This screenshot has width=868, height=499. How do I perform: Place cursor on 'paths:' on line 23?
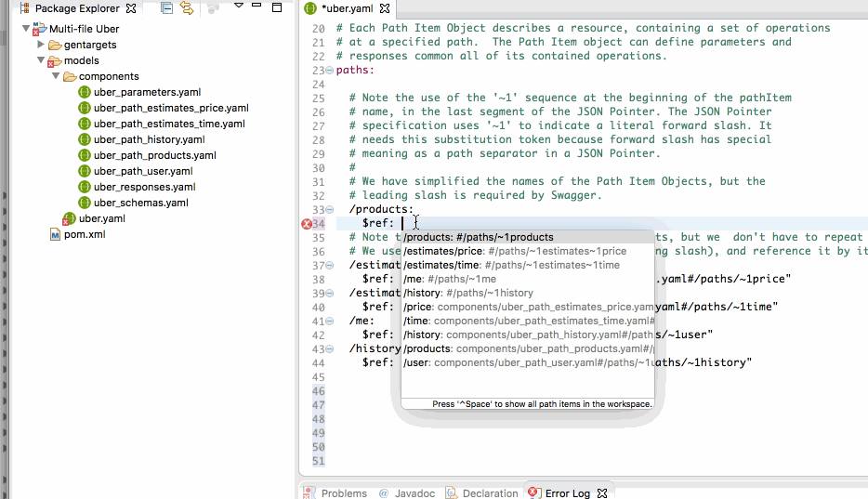(355, 71)
